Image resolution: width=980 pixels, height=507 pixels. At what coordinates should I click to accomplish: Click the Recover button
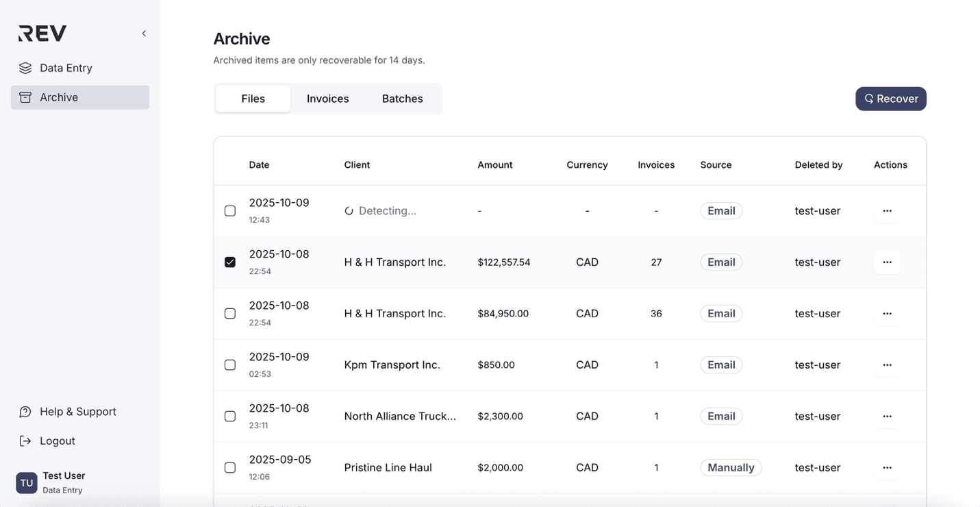pos(890,99)
